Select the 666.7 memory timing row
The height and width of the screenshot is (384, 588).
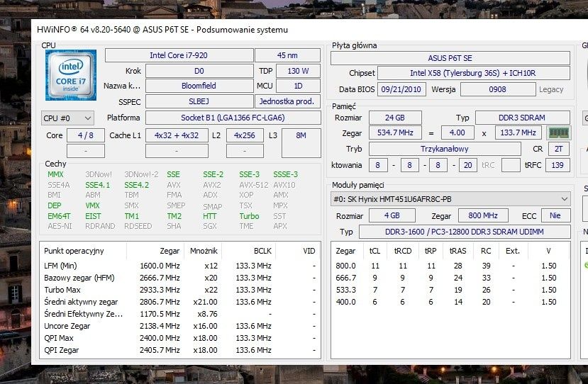click(450, 278)
